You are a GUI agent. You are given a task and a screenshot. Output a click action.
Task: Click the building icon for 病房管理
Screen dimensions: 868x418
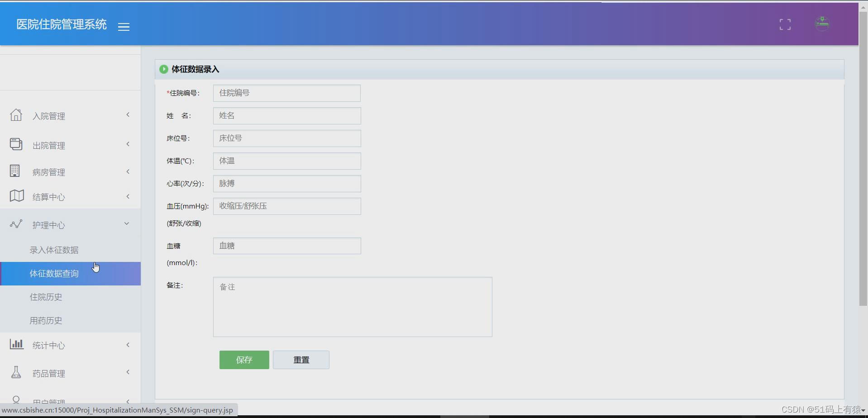click(x=15, y=171)
